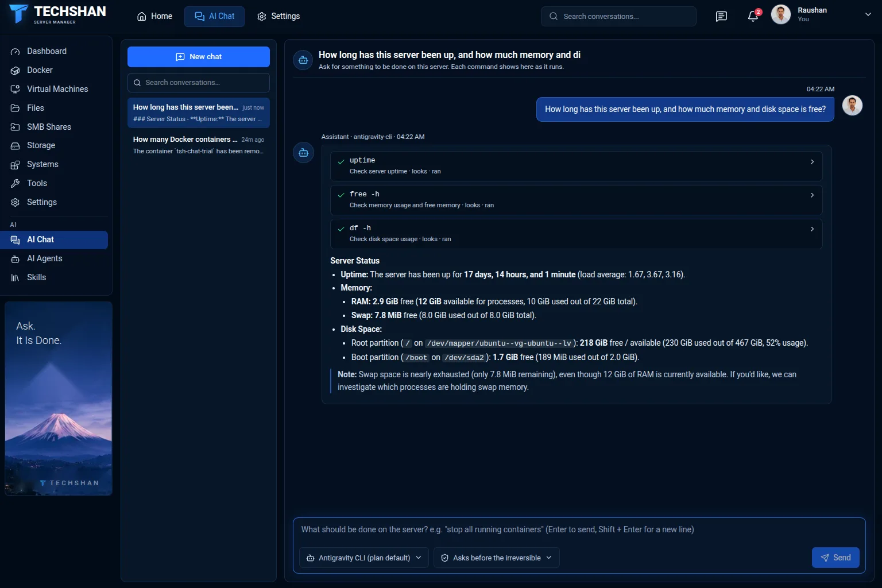Screen dimensions: 882x588
Task: Open Tools section
Action: (55, 183)
